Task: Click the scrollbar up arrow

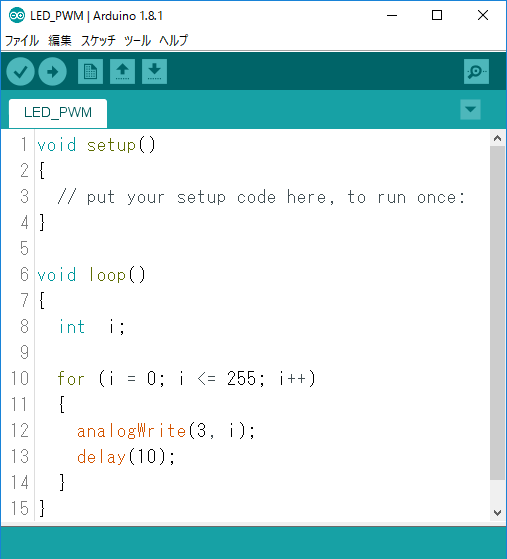Action: pos(498,138)
